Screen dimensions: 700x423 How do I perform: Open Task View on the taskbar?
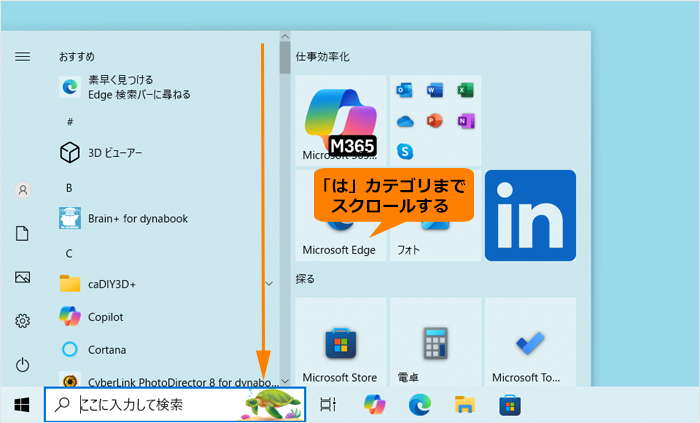(x=328, y=405)
